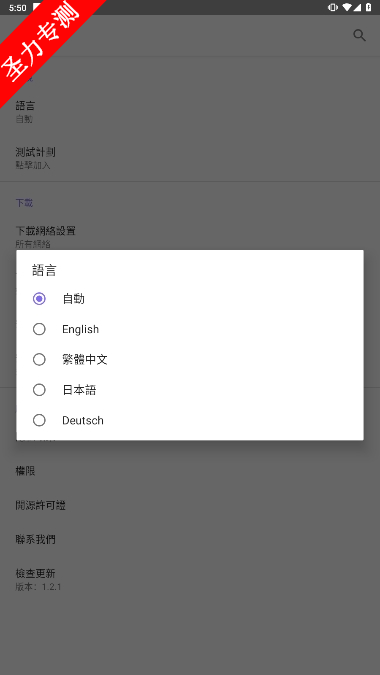Select the English radio button
Screen dimensions: 380x675
[x=39, y=329]
